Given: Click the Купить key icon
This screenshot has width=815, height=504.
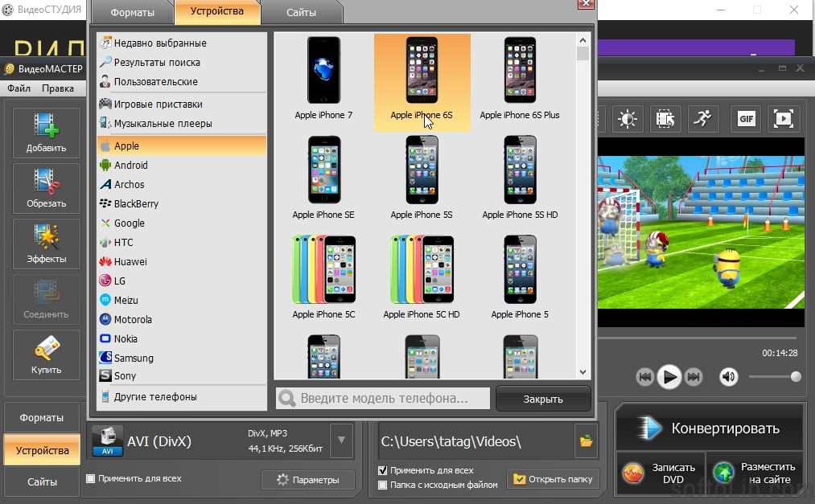Looking at the screenshot, I should (x=46, y=354).
